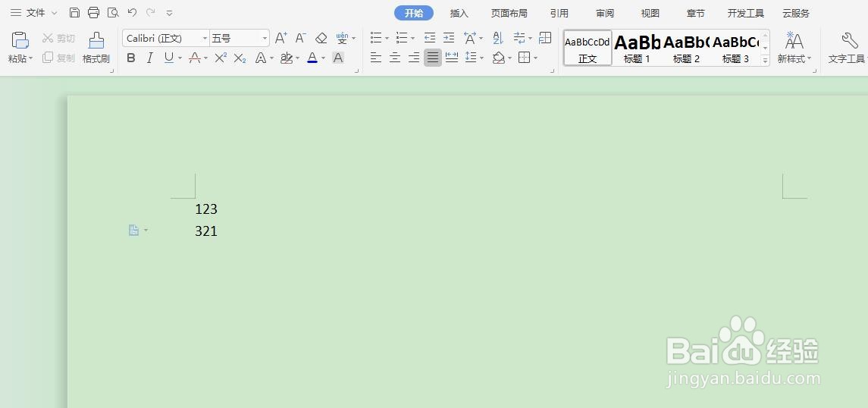This screenshot has height=408, width=868.
Task: Apply the 正文 style
Action: 588,48
